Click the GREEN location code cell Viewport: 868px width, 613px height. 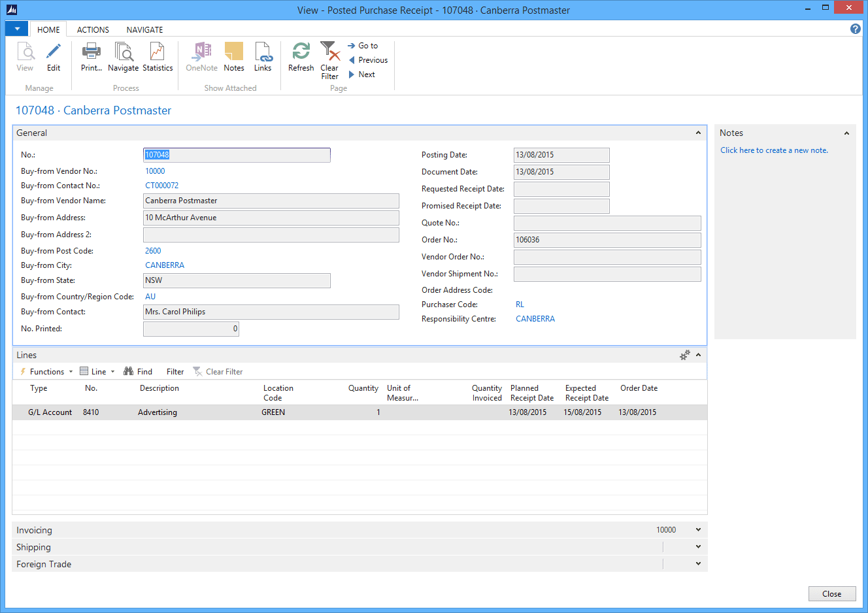273,412
